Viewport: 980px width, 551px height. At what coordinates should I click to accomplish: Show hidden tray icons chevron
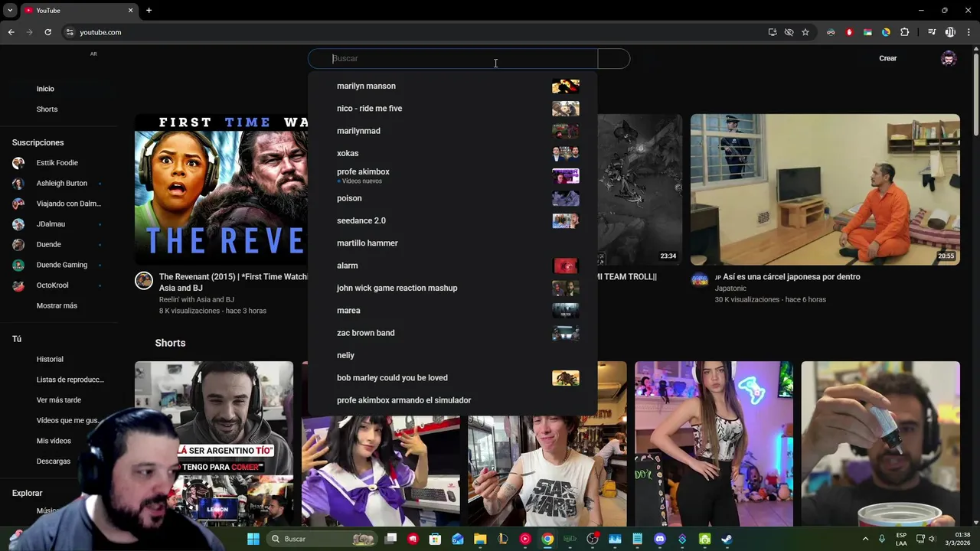coord(866,539)
